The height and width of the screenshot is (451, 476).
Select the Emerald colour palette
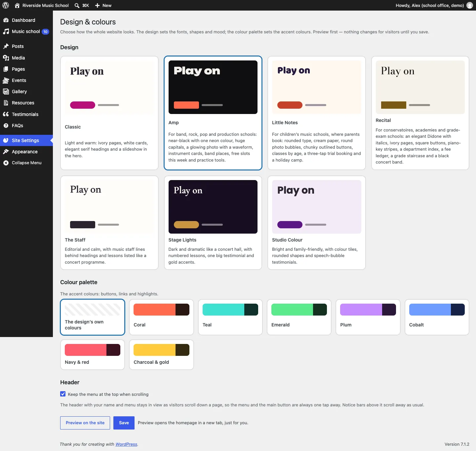coord(299,317)
